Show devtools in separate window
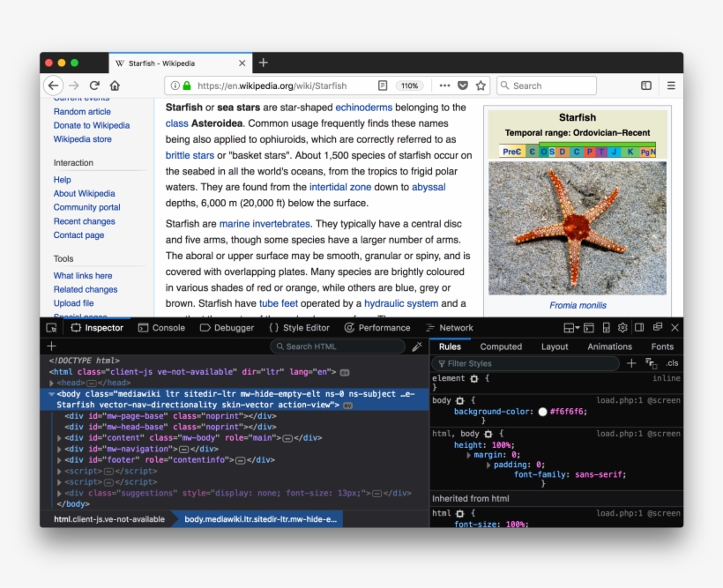 658,327
